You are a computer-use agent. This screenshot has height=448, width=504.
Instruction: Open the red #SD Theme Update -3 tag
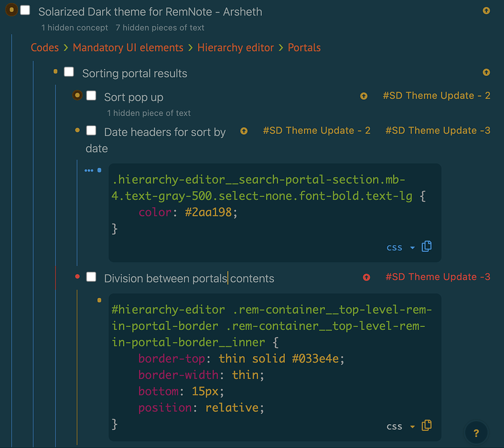pyautogui.click(x=438, y=277)
